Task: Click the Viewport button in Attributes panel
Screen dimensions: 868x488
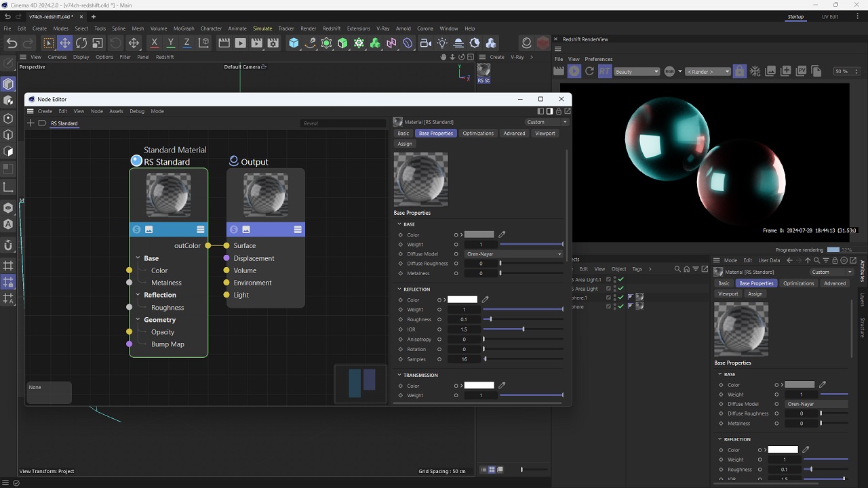Action: (728, 293)
